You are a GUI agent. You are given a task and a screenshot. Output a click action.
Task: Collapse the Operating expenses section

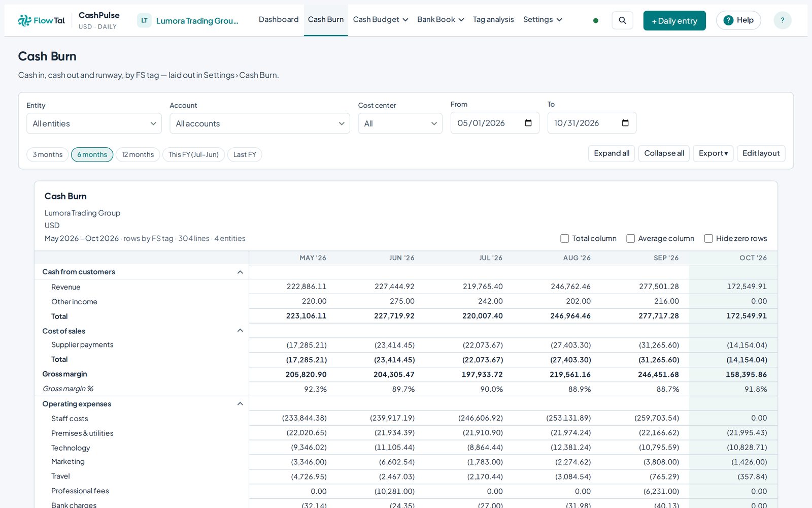pyautogui.click(x=240, y=404)
